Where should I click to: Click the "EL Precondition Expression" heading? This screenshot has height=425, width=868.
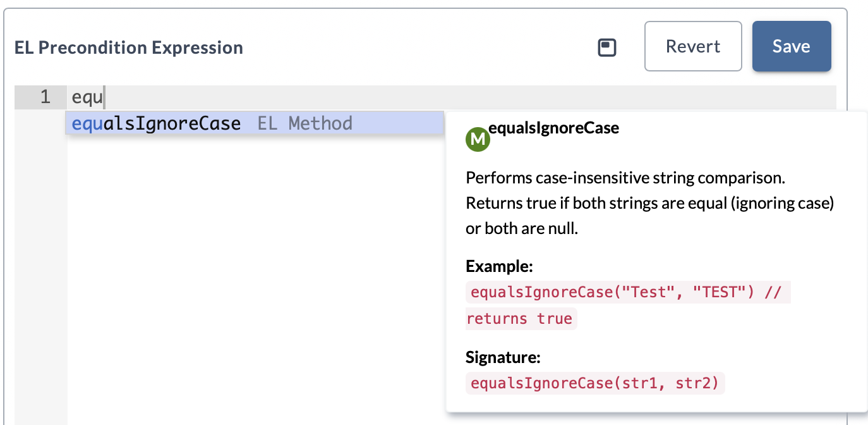[x=129, y=48]
